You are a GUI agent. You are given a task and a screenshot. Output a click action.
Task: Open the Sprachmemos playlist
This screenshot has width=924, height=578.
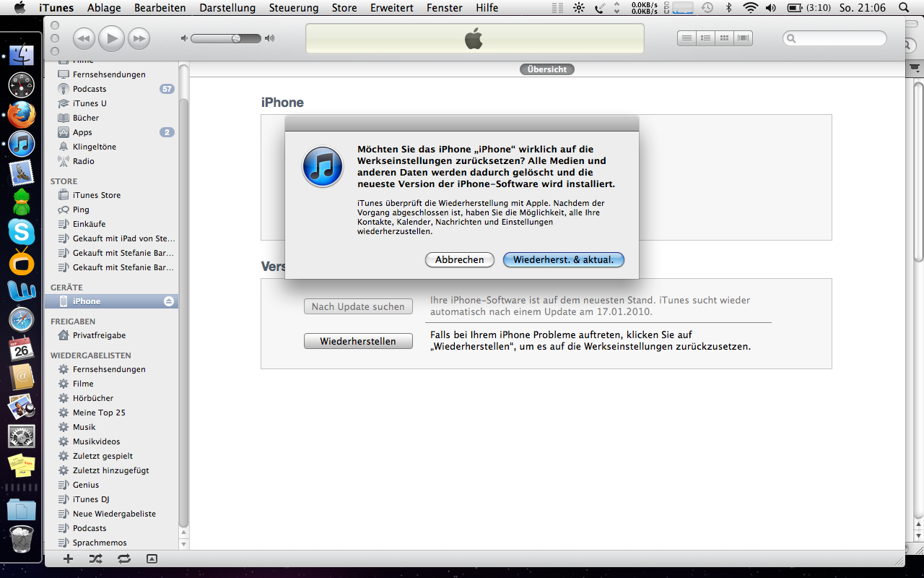111,543
